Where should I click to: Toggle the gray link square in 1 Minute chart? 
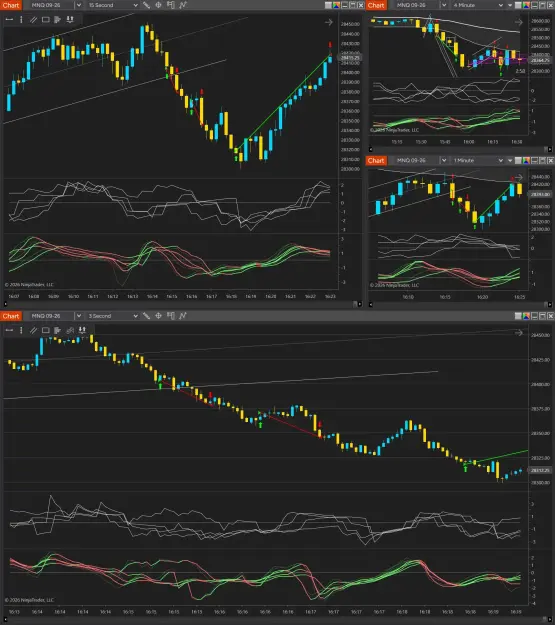(x=518, y=160)
